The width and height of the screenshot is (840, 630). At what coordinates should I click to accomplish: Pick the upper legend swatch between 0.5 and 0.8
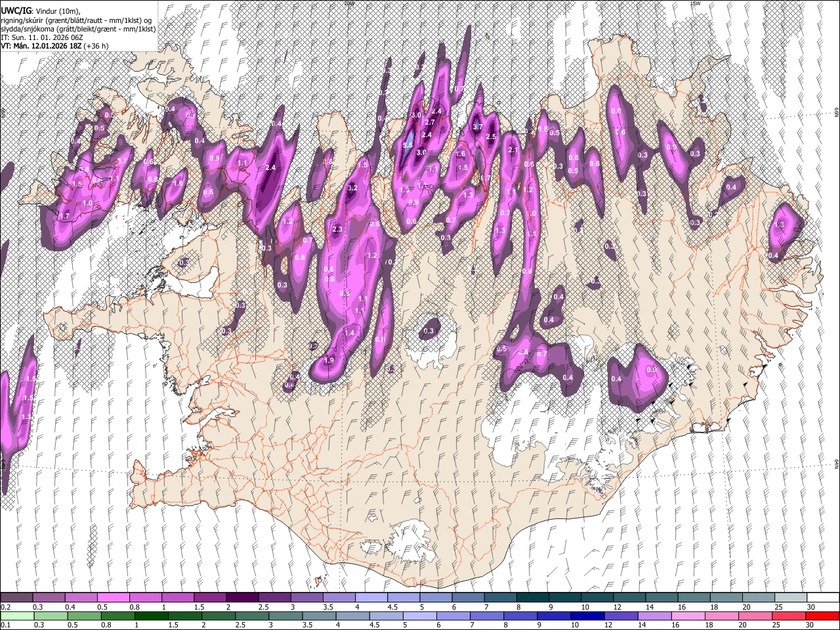pos(113,598)
